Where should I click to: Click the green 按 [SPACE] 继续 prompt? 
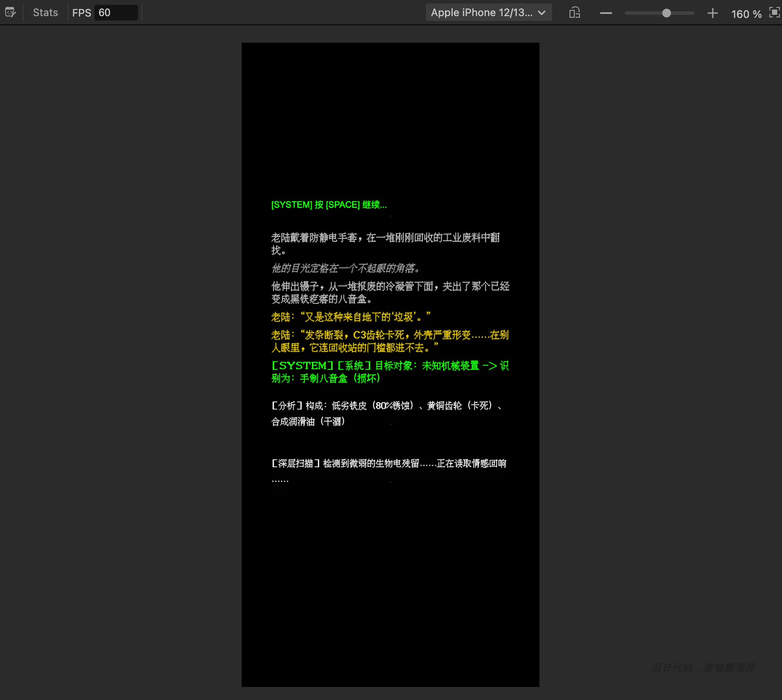tap(329, 205)
